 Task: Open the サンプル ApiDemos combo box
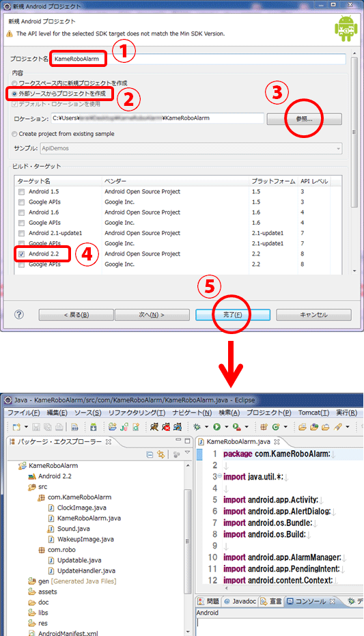pos(191,148)
